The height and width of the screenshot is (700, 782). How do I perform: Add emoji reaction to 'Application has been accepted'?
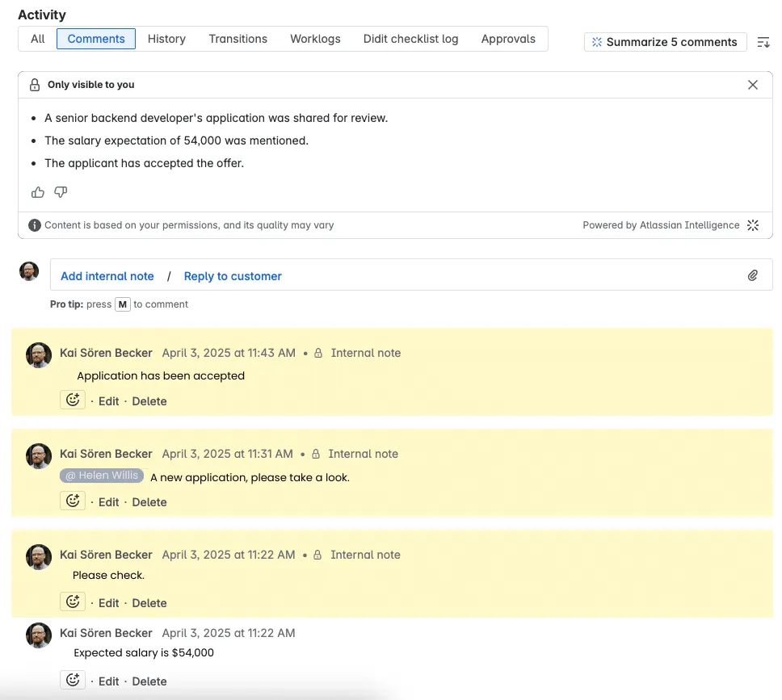click(x=73, y=400)
